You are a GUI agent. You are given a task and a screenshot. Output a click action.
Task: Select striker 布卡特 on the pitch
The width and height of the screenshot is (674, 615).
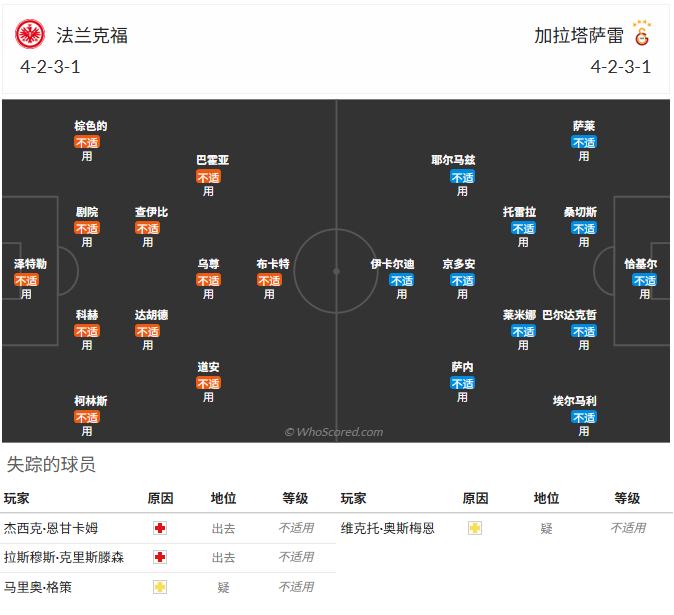271,264
